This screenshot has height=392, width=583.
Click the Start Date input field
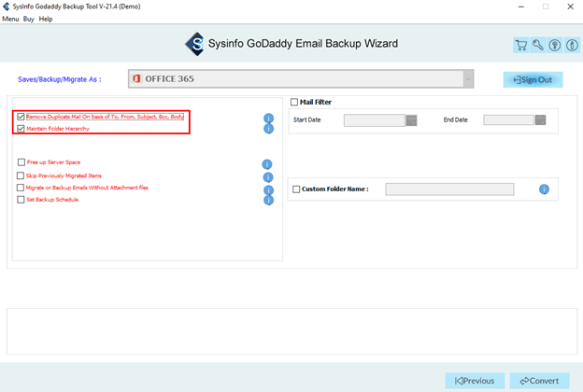(x=375, y=120)
